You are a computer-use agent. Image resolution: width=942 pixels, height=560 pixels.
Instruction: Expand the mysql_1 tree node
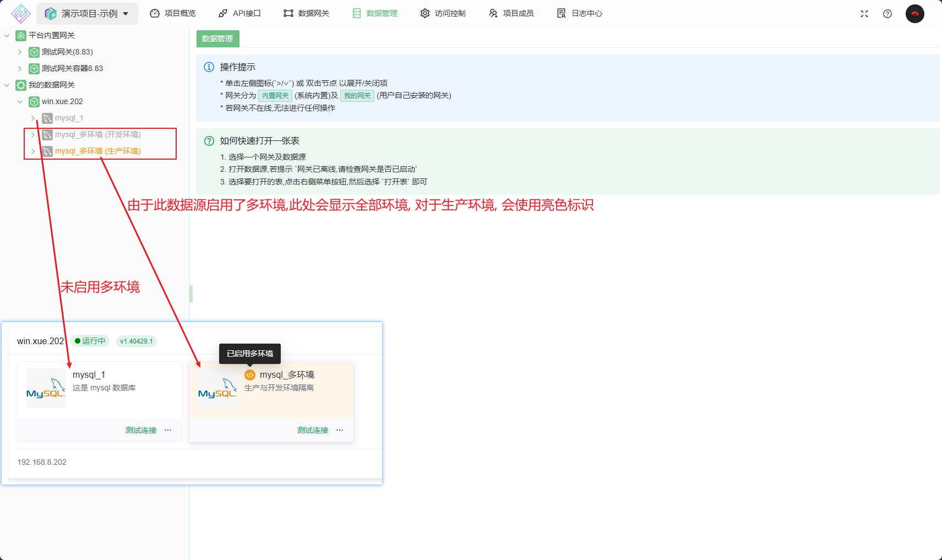33,118
